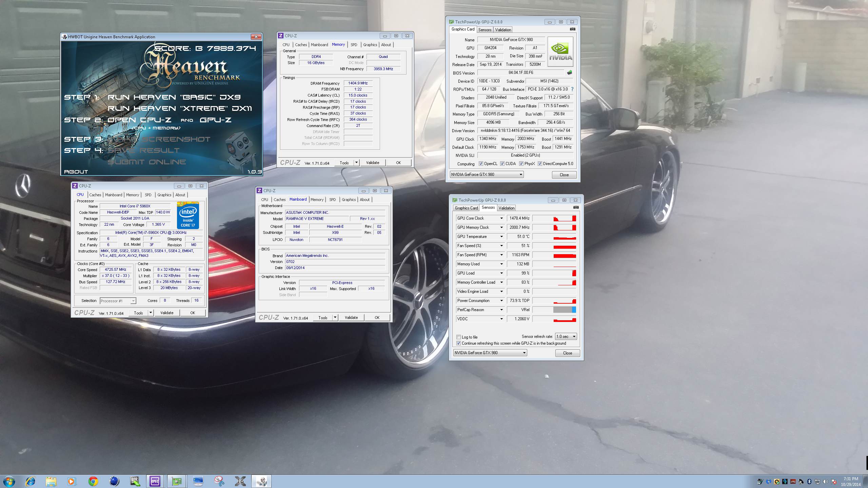Open Windows Explorer folder icon on taskbar

click(x=51, y=481)
